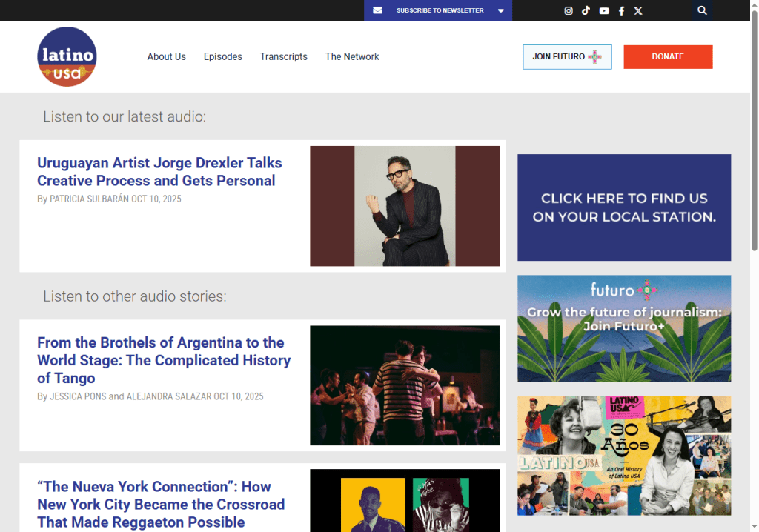Image resolution: width=759 pixels, height=532 pixels.
Task: Open search with the magnifying glass icon
Action: click(x=702, y=10)
